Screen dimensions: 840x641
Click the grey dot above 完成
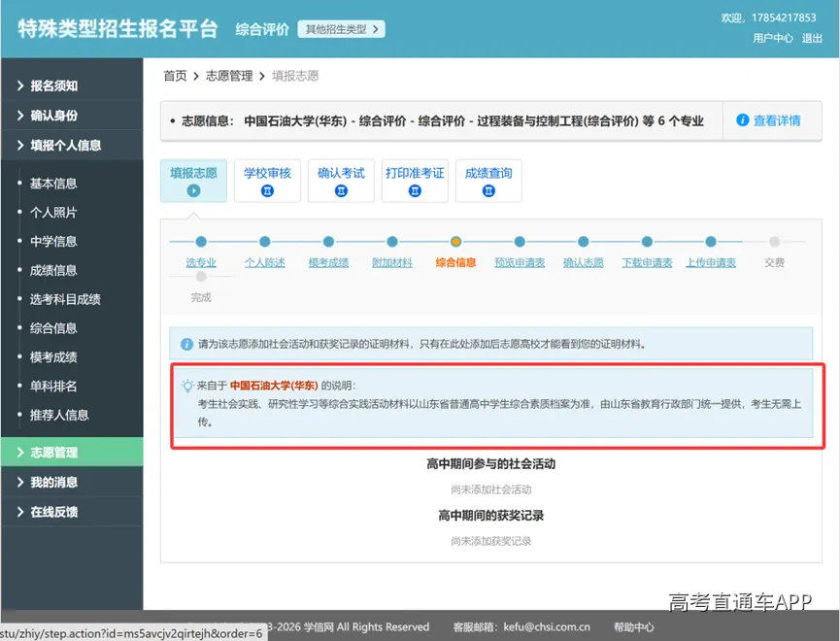tap(201, 277)
